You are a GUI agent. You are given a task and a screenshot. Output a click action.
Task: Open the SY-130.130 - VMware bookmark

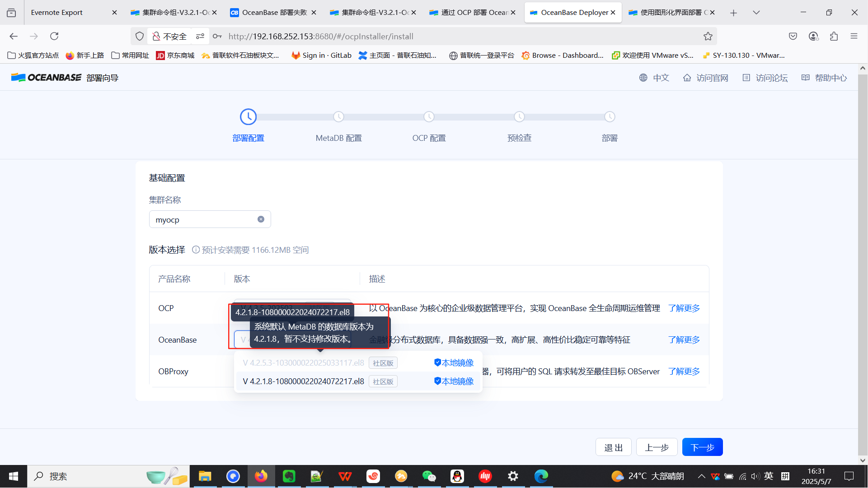(744, 55)
